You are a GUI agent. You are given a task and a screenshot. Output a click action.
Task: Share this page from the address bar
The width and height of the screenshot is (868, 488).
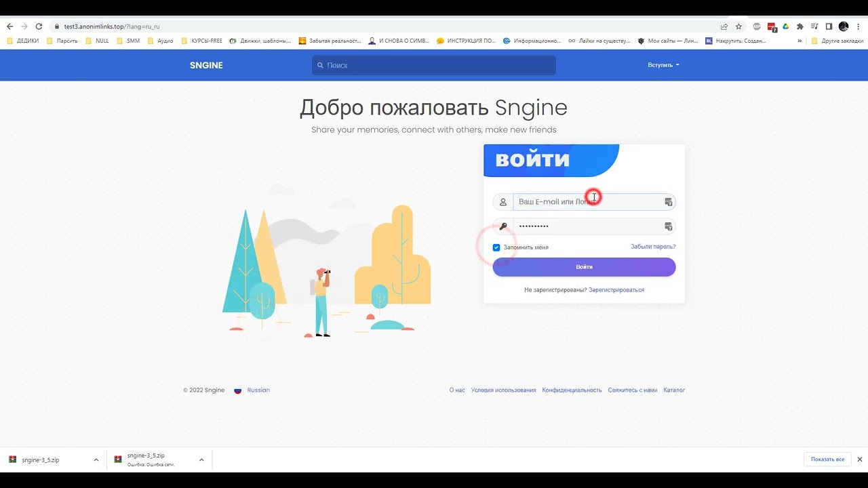pos(724,26)
